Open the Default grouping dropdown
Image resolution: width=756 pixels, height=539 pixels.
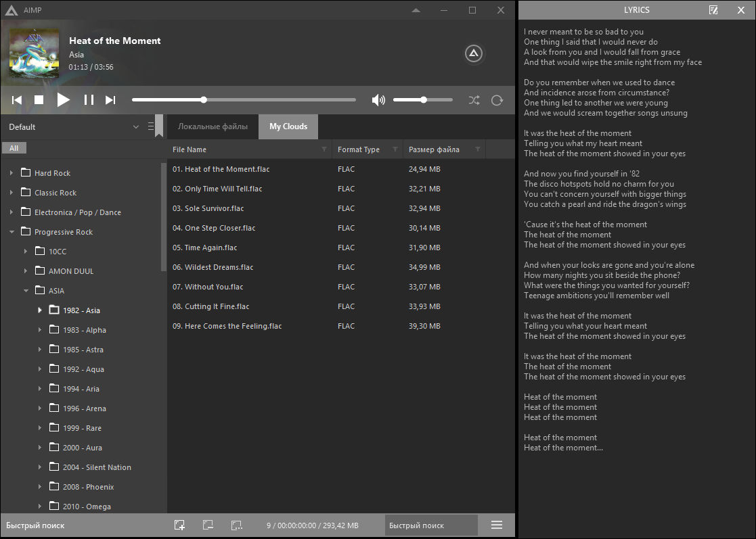135,127
